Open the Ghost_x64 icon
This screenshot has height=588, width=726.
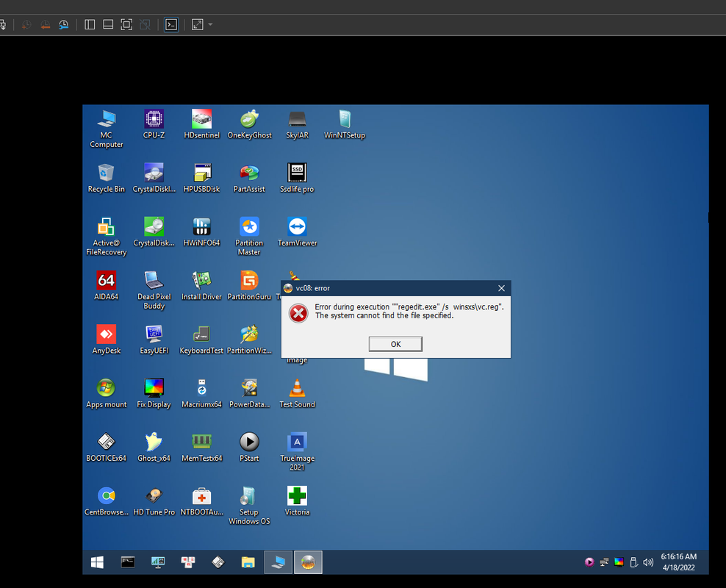click(154, 447)
